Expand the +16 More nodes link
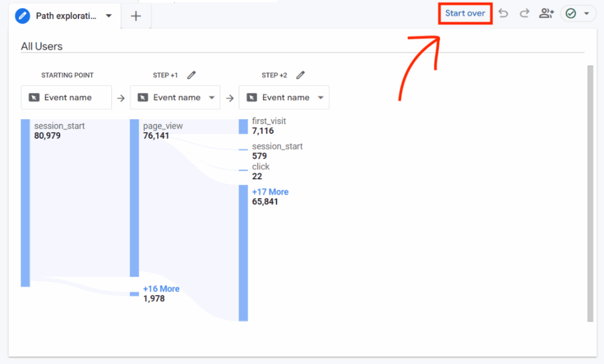Viewport: 604px width, 364px height. [161, 288]
